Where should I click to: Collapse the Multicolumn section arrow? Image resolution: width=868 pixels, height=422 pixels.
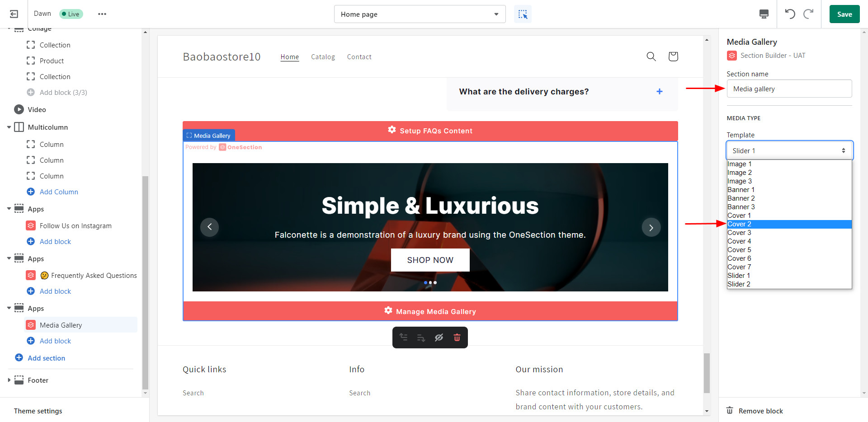9,127
